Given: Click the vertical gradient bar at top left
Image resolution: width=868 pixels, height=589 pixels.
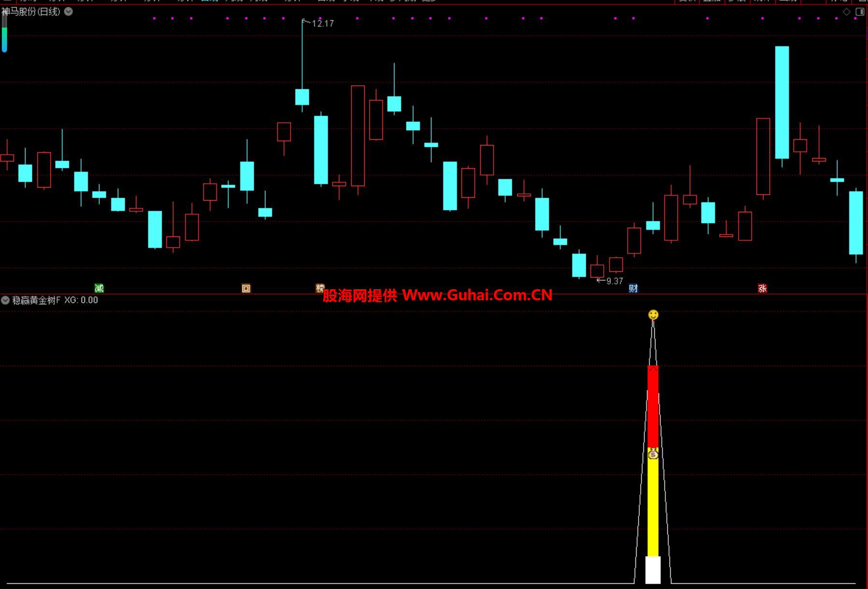Looking at the screenshot, I should pos(4,34).
